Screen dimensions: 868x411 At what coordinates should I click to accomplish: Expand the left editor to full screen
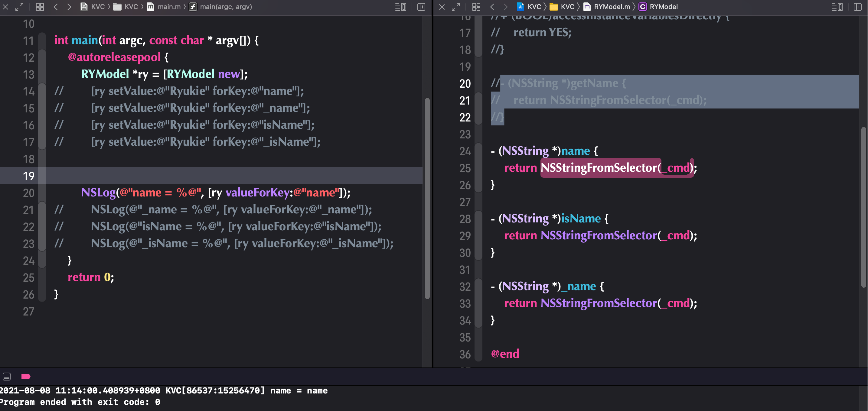coord(20,7)
